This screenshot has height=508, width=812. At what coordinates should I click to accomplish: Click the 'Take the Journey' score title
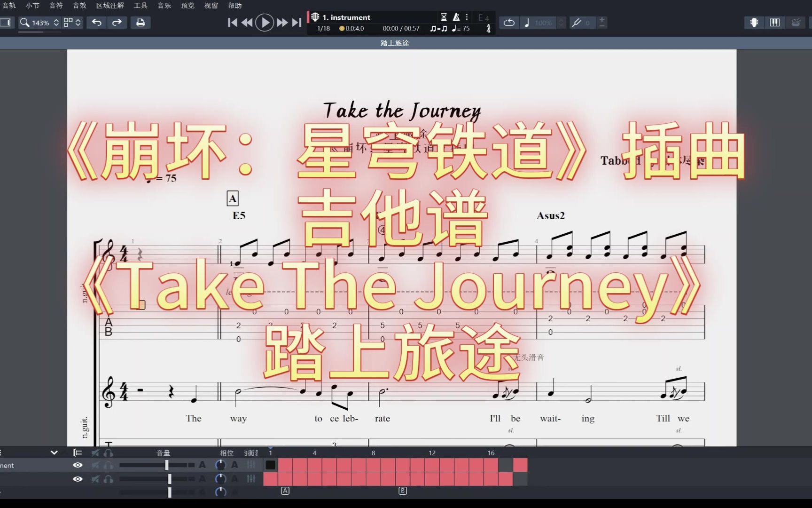(402, 111)
